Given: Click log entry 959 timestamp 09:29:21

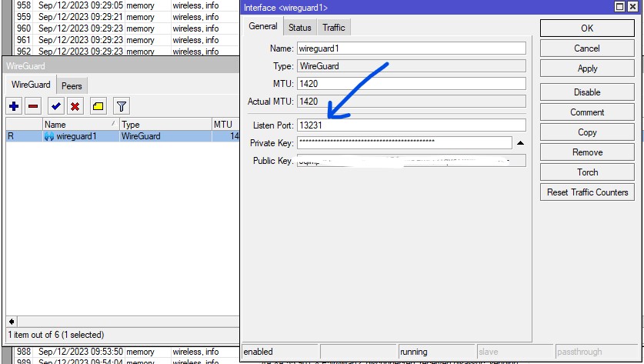Looking at the screenshot, I should click(x=81, y=17).
